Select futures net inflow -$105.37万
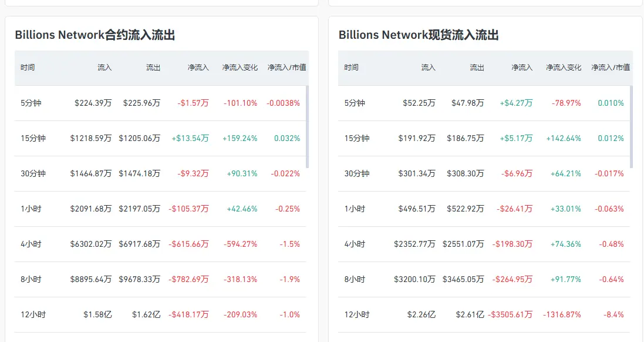Viewport: 644px width, 342px height. [x=188, y=209]
